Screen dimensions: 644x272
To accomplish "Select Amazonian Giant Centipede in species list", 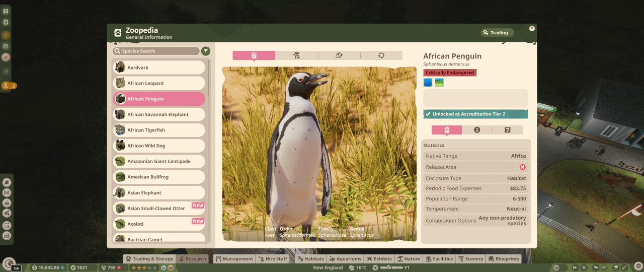I will click(x=159, y=161).
